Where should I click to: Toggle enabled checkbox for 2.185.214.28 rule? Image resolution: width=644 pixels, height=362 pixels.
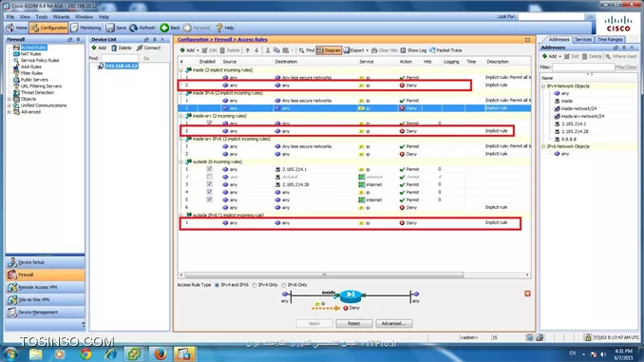210,184
